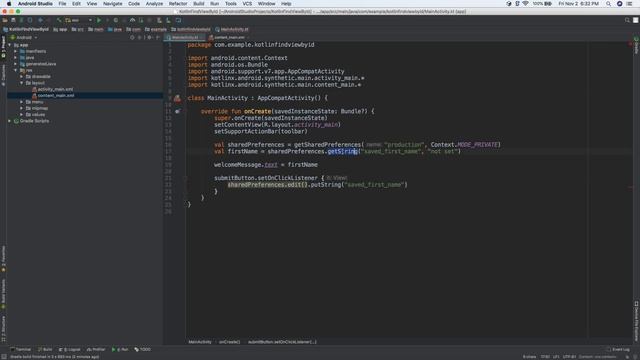
Task: Collapse the app module node
Action: 10,45
